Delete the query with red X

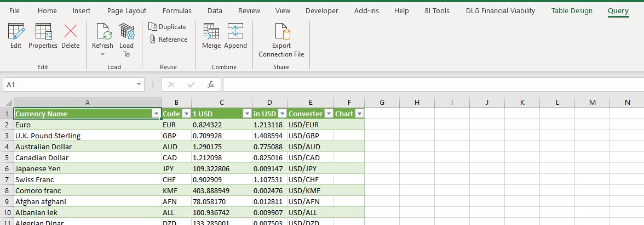70,36
